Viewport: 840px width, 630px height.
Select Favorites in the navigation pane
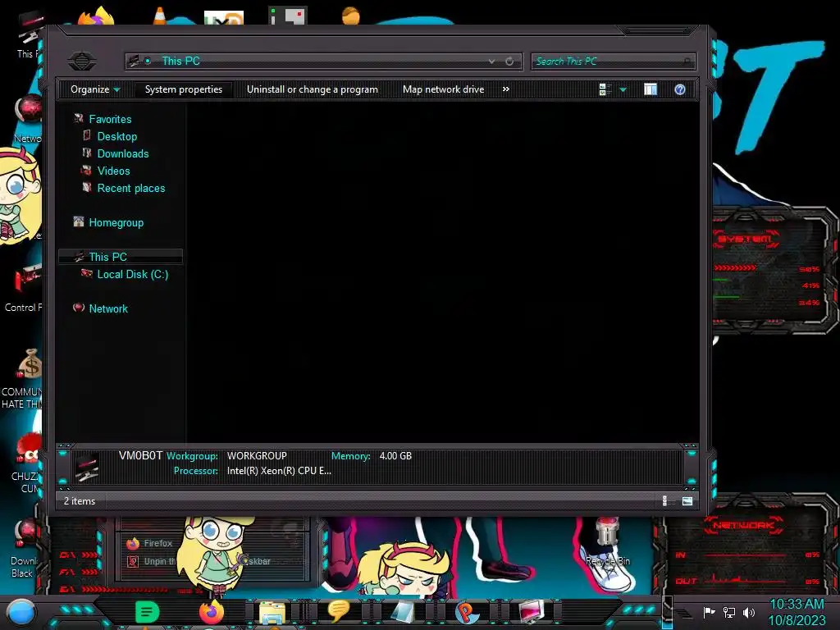point(110,119)
